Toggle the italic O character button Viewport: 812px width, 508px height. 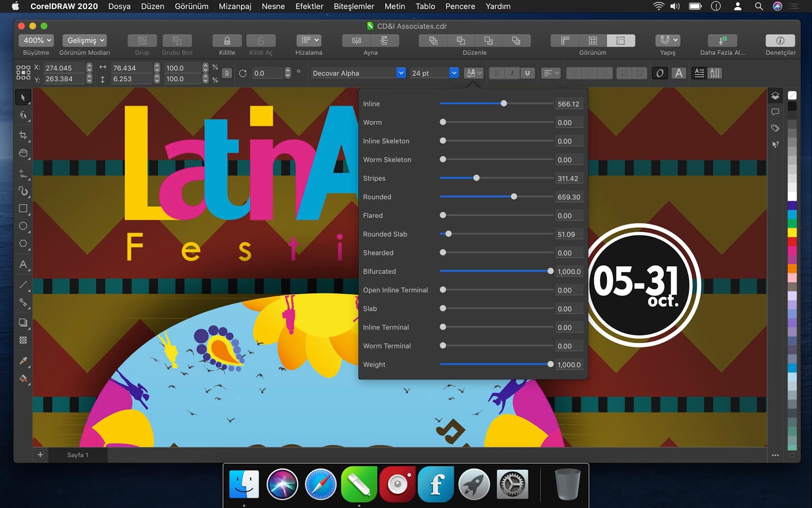coord(659,73)
